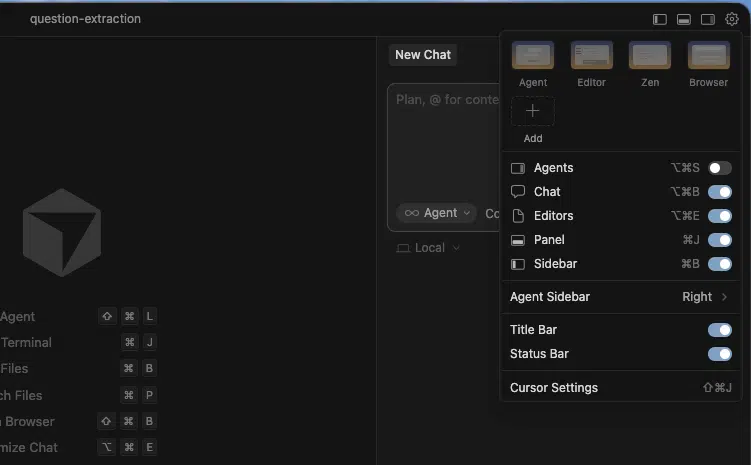Click the question-extraction window title
The height and width of the screenshot is (465, 751).
(85, 19)
